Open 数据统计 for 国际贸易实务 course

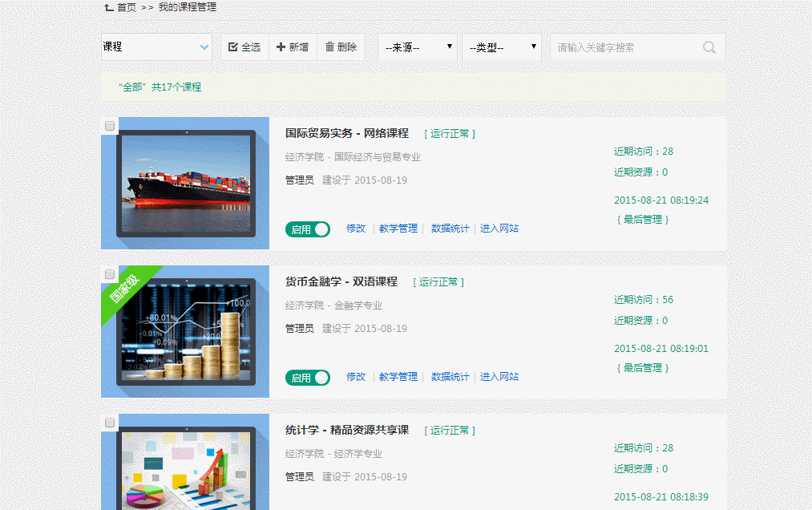[450, 229]
